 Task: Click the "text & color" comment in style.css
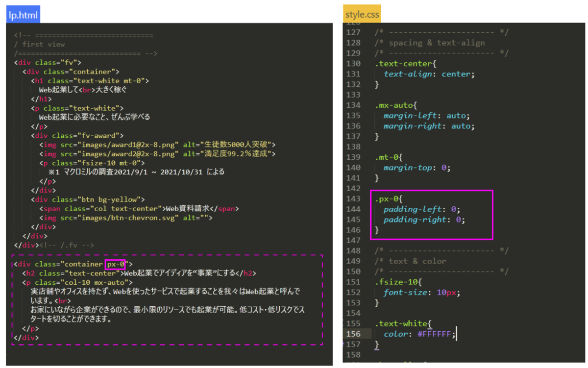[411, 261]
